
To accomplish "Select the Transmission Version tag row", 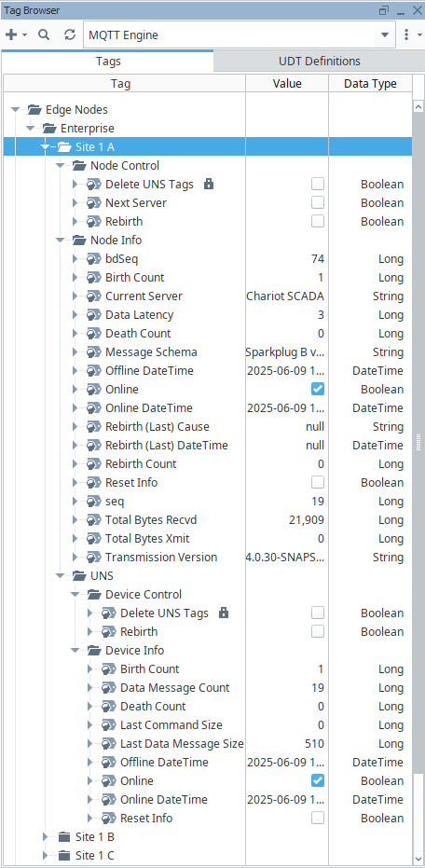I will [x=208, y=557].
